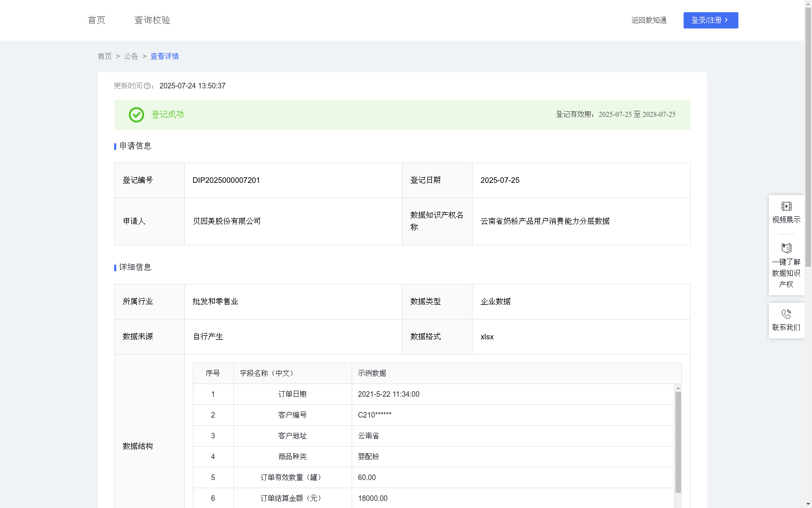
Task: Click the applicant name 贝因美股份有限公司
Action: pos(227,221)
